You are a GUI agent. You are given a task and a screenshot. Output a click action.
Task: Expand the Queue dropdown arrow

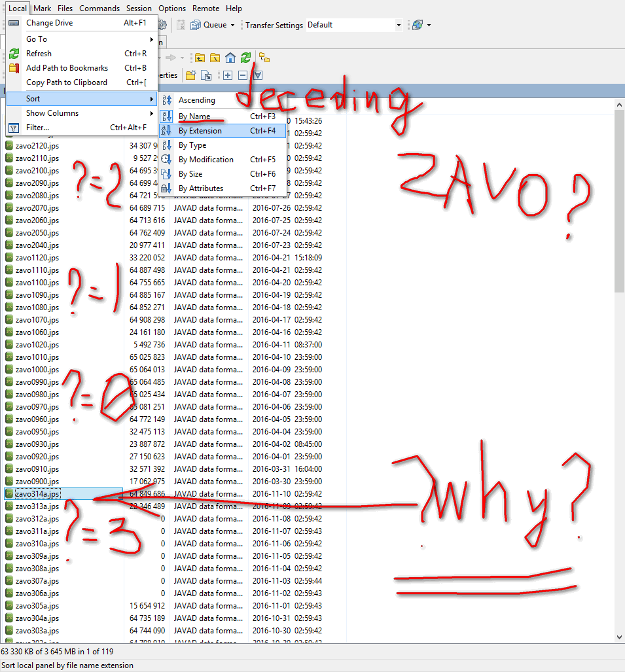(232, 26)
